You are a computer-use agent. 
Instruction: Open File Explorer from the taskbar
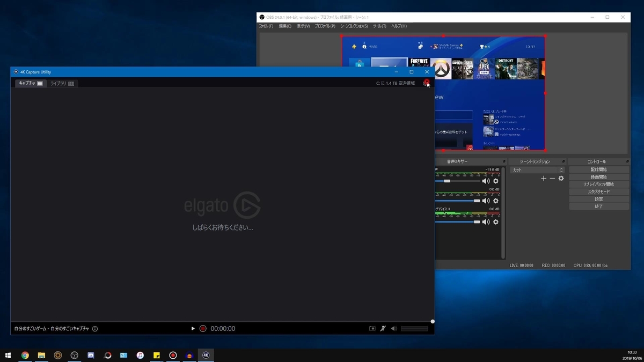click(x=41, y=355)
